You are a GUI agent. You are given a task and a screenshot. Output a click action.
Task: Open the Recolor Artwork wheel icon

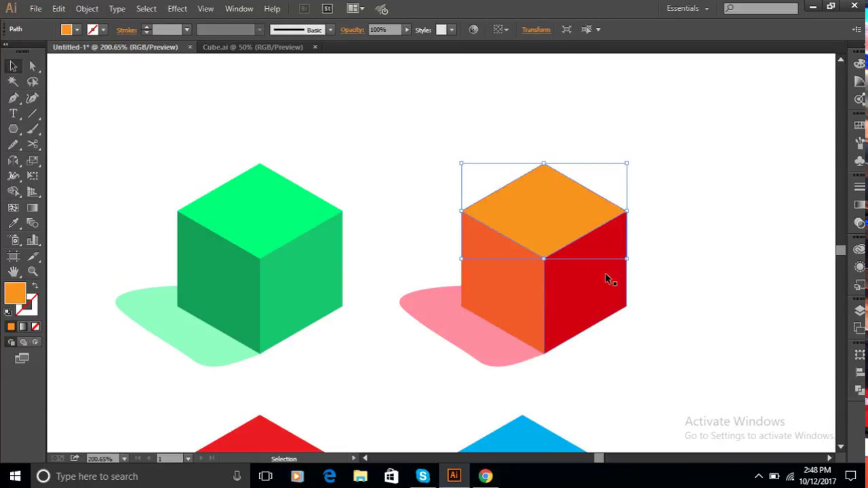473,29
